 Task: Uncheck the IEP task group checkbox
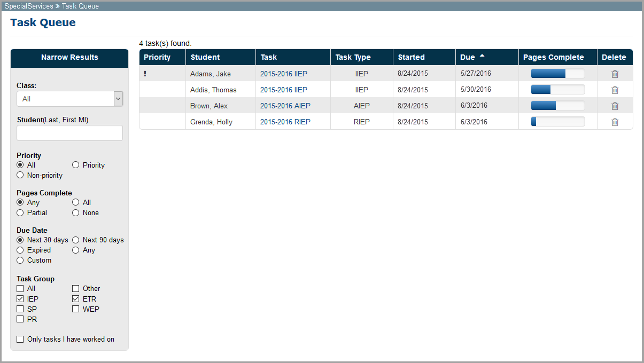(20, 299)
